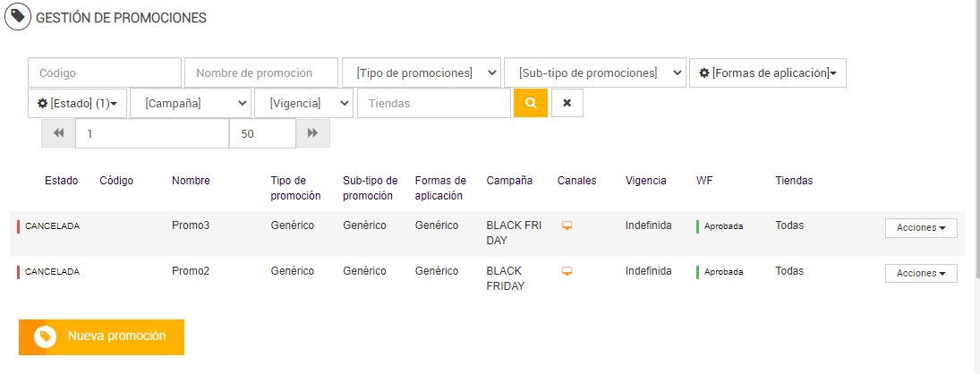Open the Tipo de promociones dropdown
Screen dimensions: 980x374
pyautogui.click(x=422, y=72)
